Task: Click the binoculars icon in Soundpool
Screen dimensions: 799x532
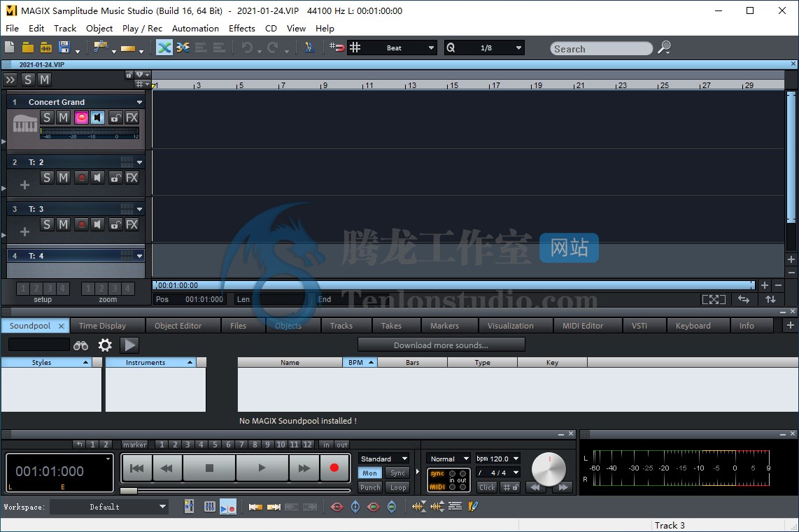Action: click(80, 345)
